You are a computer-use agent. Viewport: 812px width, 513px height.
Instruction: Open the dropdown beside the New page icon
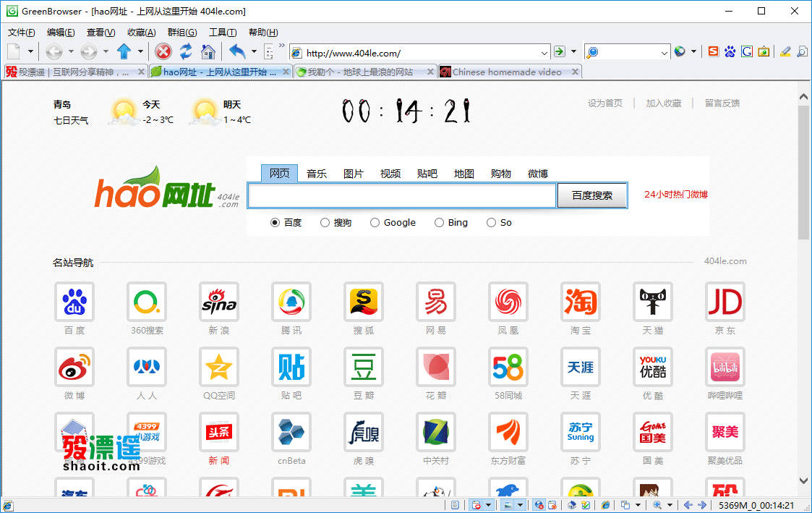pyautogui.click(x=30, y=51)
